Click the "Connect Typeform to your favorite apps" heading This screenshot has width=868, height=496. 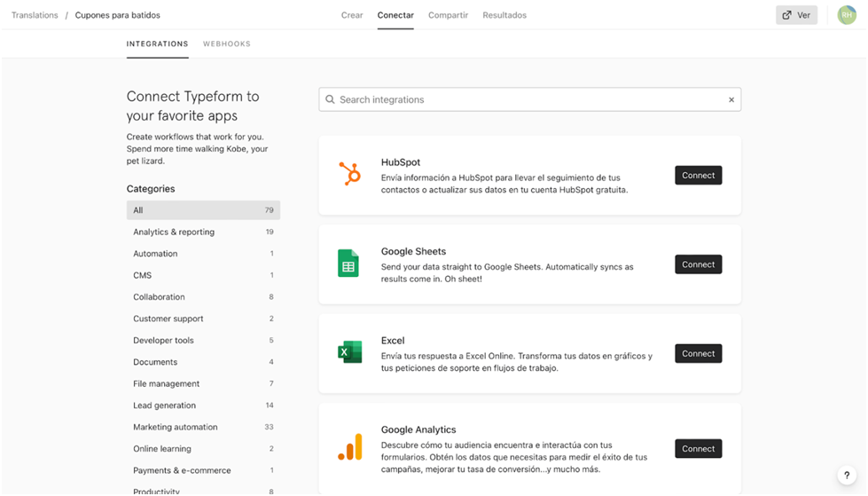coord(192,106)
